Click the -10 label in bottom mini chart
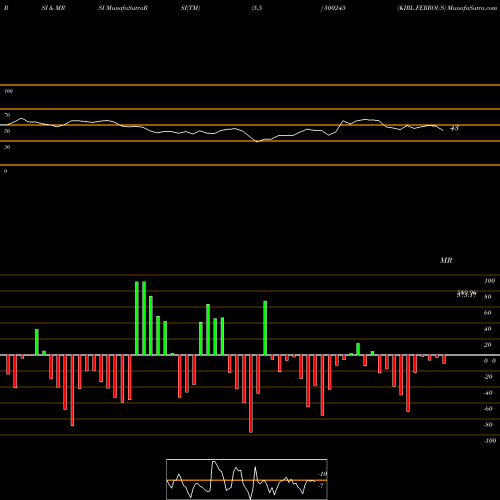The width and height of the screenshot is (500, 500). click(322, 474)
